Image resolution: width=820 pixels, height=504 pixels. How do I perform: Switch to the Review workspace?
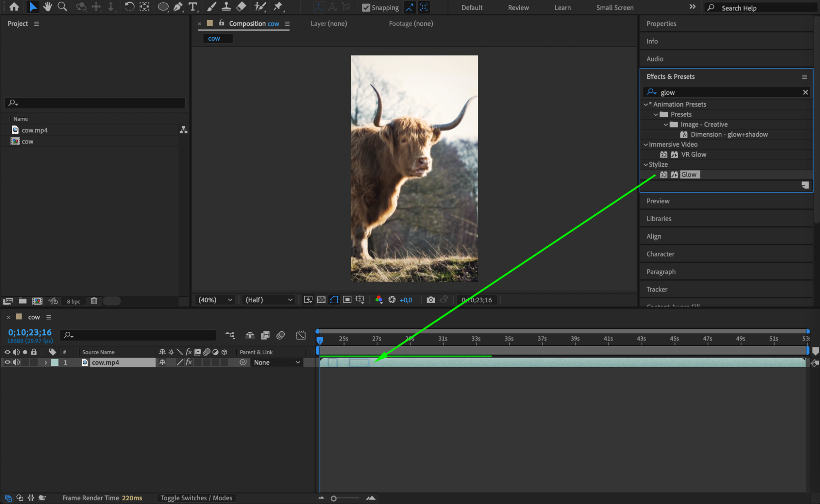(518, 7)
